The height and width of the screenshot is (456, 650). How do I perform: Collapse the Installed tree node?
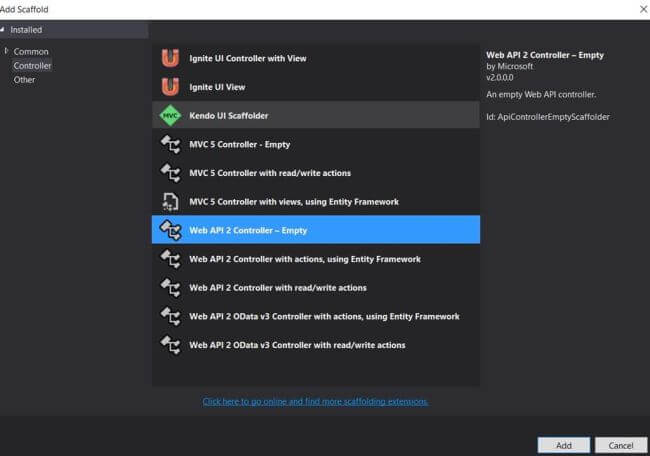click(x=2, y=29)
